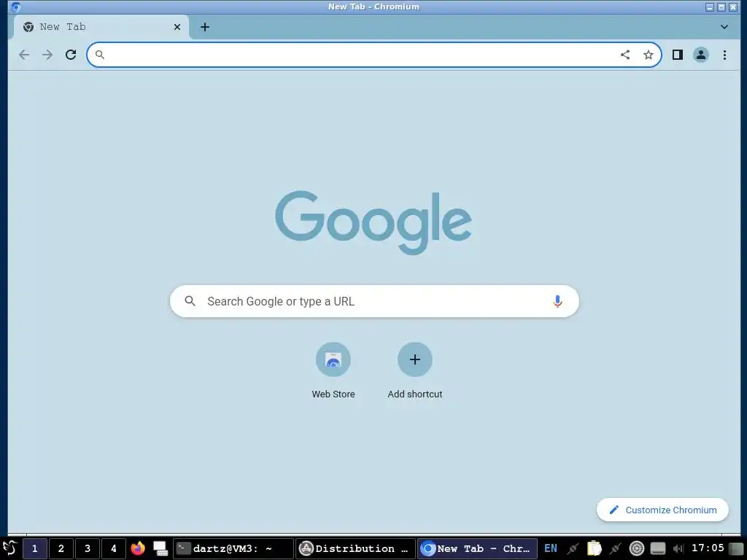The width and height of the screenshot is (747, 560).
Task: Open the Chromium window title-bar menu icon
Action: coord(16,7)
